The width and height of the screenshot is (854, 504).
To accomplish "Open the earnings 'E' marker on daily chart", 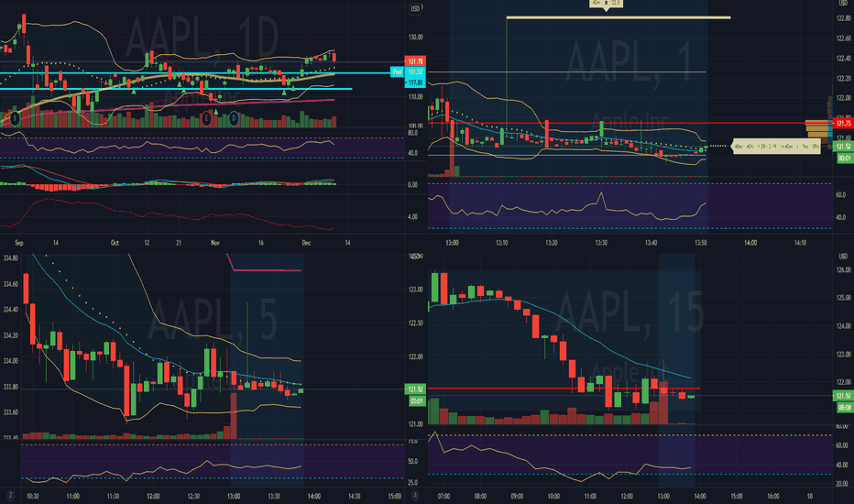I will click(206, 118).
